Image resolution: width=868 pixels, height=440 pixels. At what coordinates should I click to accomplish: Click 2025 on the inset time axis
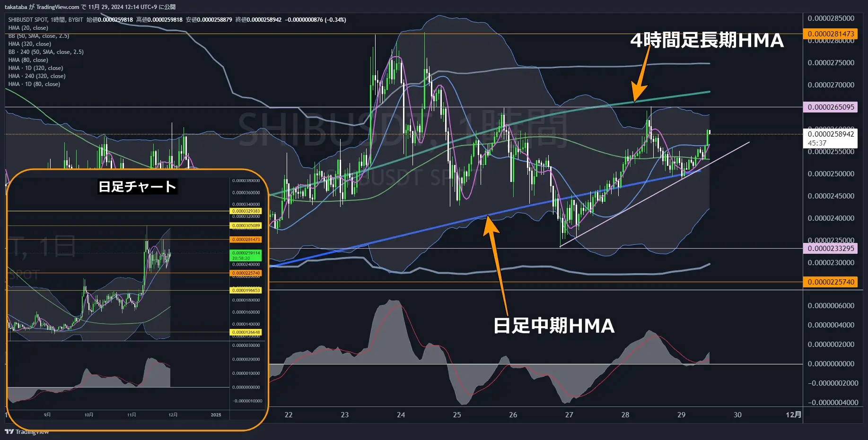pyautogui.click(x=216, y=415)
